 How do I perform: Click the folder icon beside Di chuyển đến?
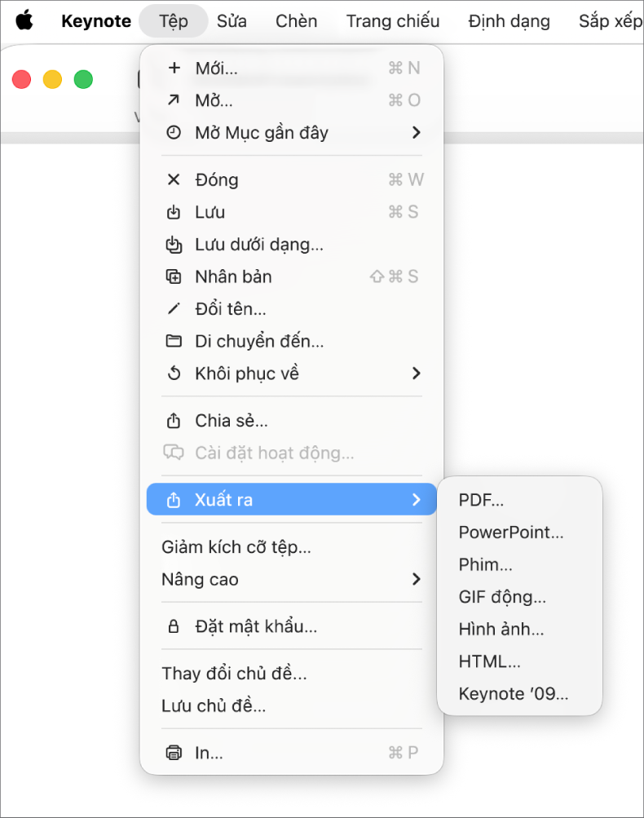pos(174,341)
